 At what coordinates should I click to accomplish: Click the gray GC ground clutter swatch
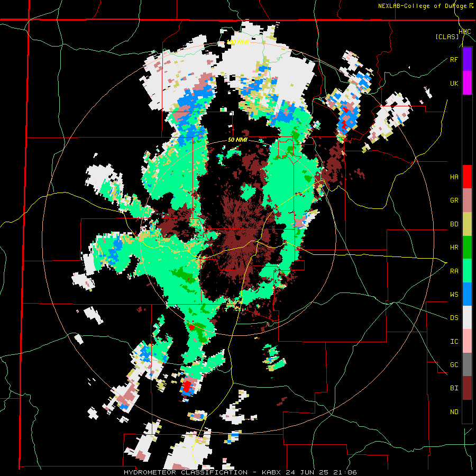click(467, 364)
